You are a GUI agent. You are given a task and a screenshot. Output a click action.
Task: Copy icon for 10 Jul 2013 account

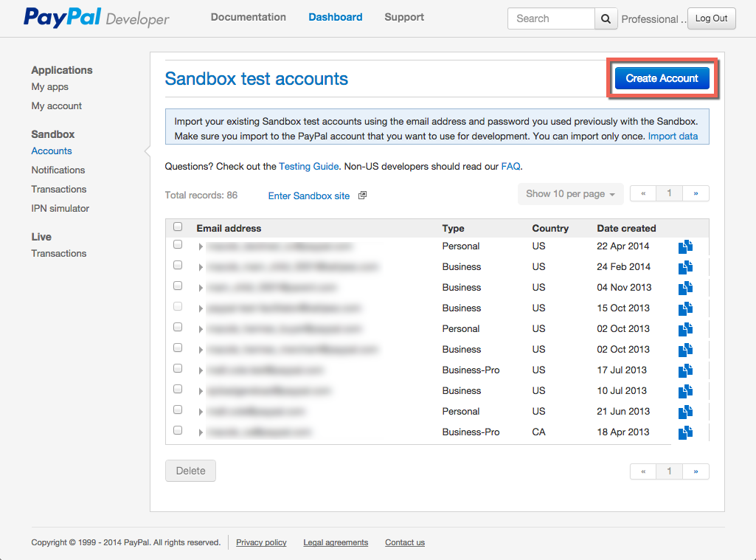click(x=685, y=391)
